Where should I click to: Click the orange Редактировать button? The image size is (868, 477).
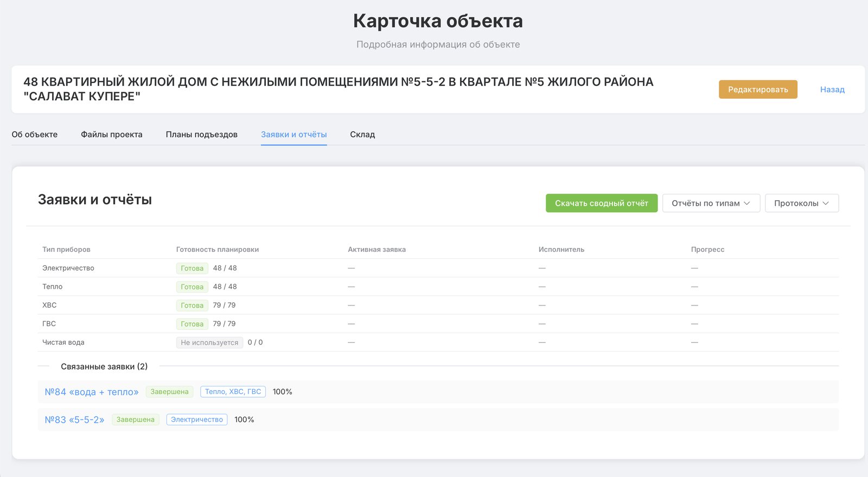758,90
